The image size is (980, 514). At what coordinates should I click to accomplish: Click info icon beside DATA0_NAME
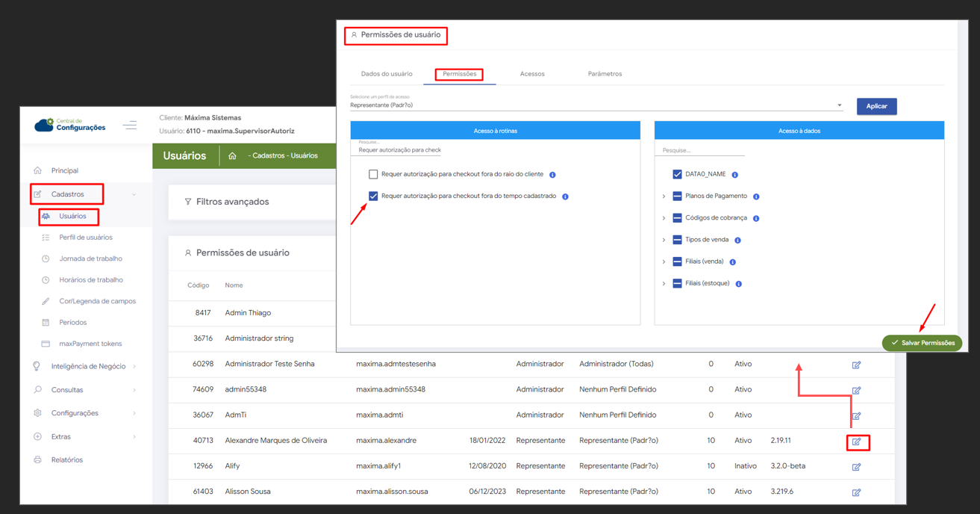click(735, 175)
